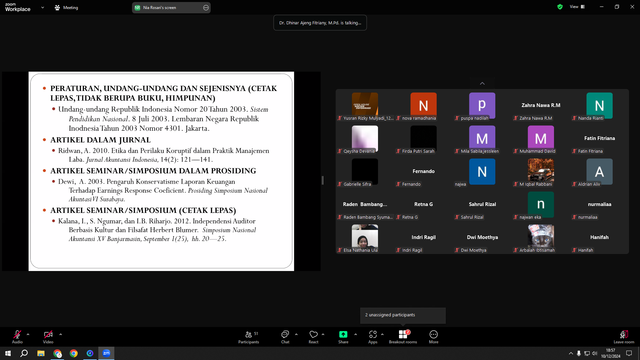Viewport: 640px width, 360px height.
Task: Start camera with the Video button
Action: (48, 337)
